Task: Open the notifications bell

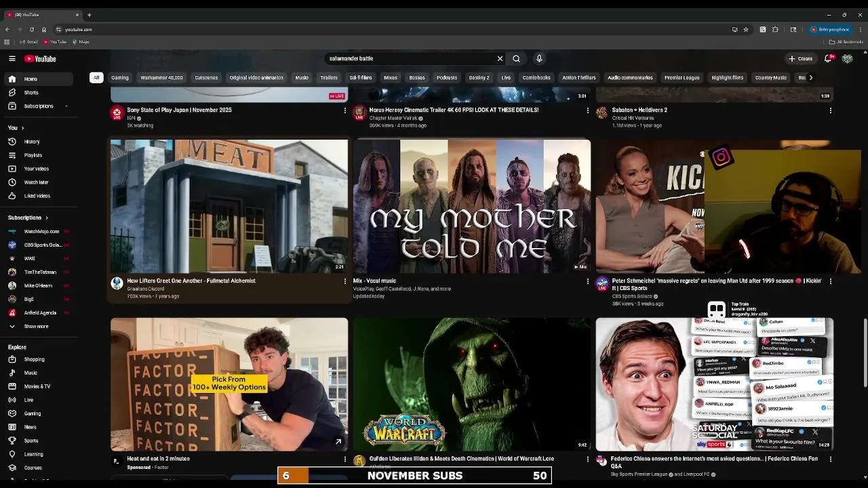Action: [828, 59]
